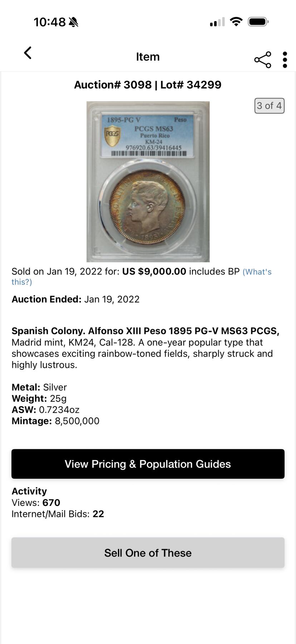Viewport: 296px width, 644px height.
Task: Tap the Wi-Fi icon in the status bar
Action: point(237,21)
